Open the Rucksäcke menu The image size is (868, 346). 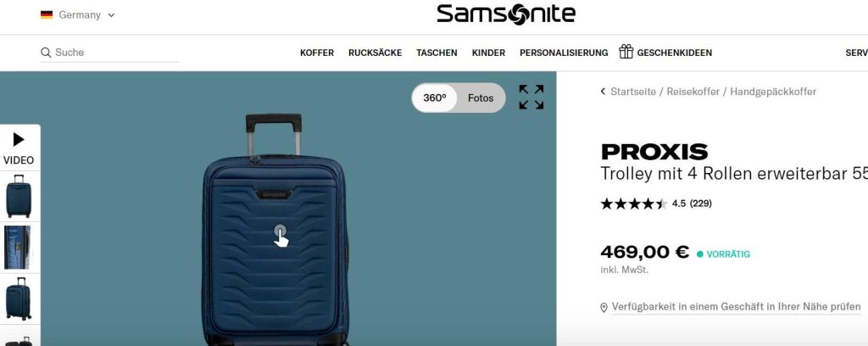point(375,53)
